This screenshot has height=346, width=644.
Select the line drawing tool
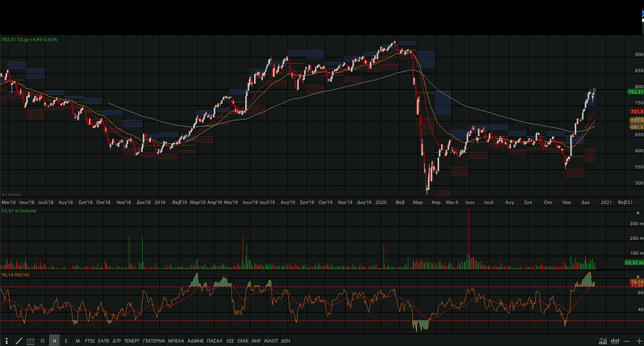click(19, 341)
